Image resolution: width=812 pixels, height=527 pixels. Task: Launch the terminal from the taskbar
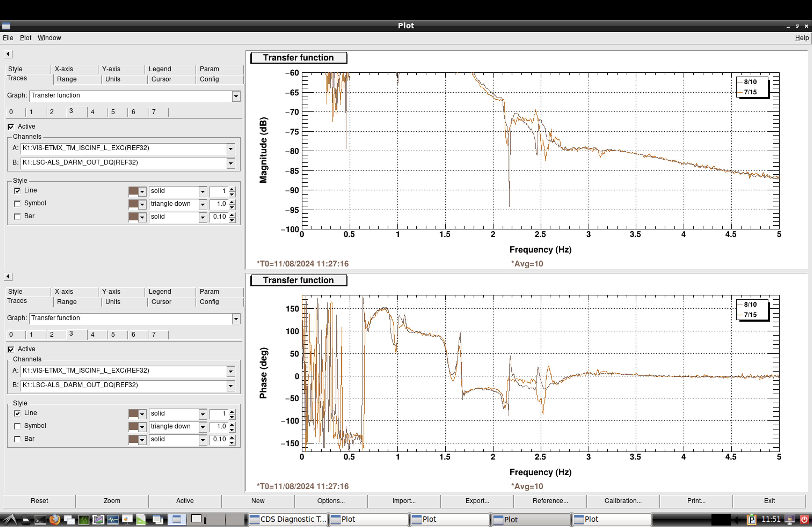pyautogui.click(x=40, y=519)
